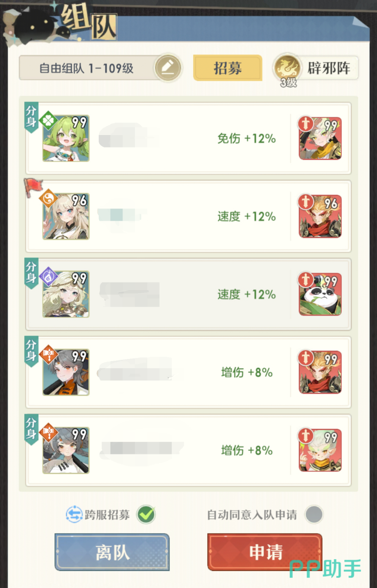Click the 招募 recruit button
Viewport: 377px width, 588px height.
[x=228, y=68]
